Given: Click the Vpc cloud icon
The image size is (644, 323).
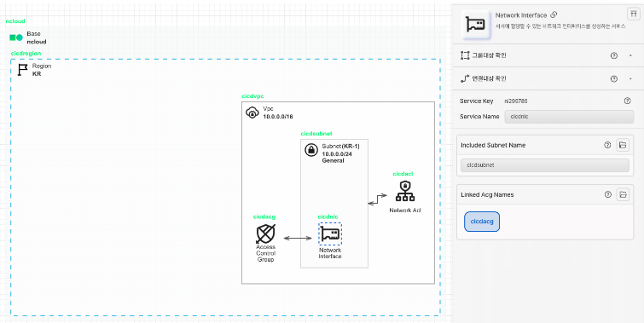Looking at the screenshot, I should point(252,112).
